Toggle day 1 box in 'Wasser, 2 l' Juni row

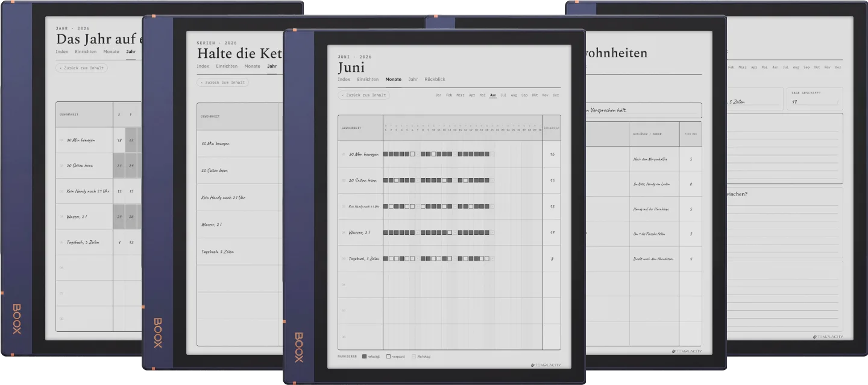tap(386, 232)
